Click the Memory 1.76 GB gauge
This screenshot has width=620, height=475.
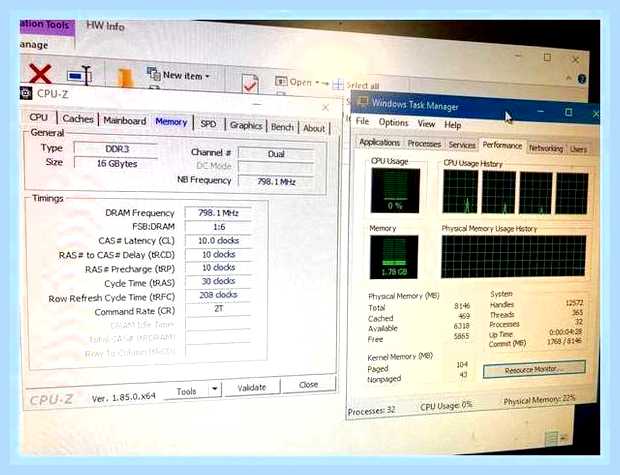tap(394, 257)
